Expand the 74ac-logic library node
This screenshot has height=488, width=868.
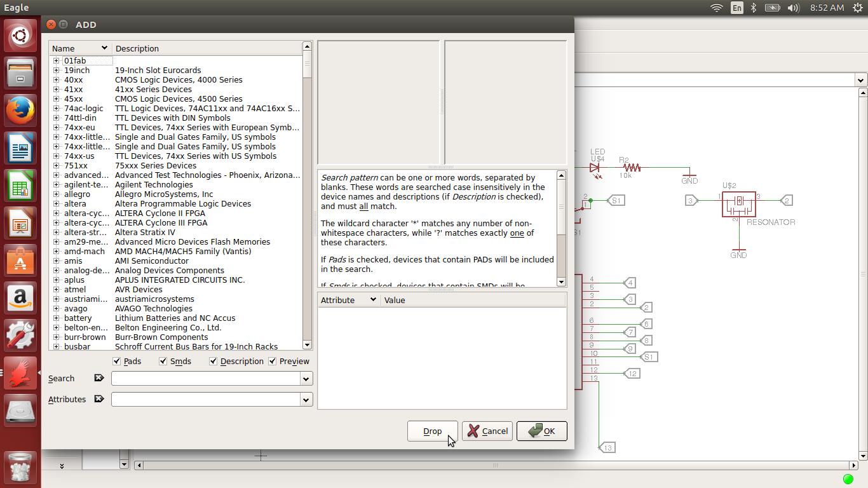pos(57,109)
